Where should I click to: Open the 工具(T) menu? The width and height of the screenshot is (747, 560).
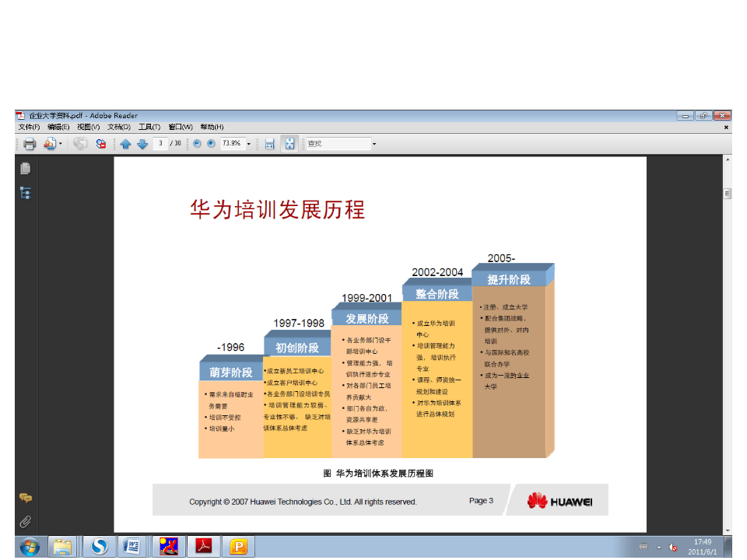(x=149, y=127)
